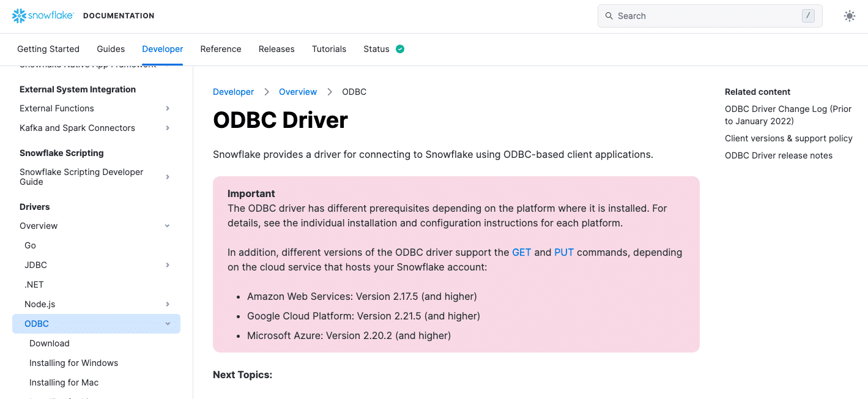Expand the JDBC chevron
This screenshot has width=868, height=399.
[x=168, y=265]
